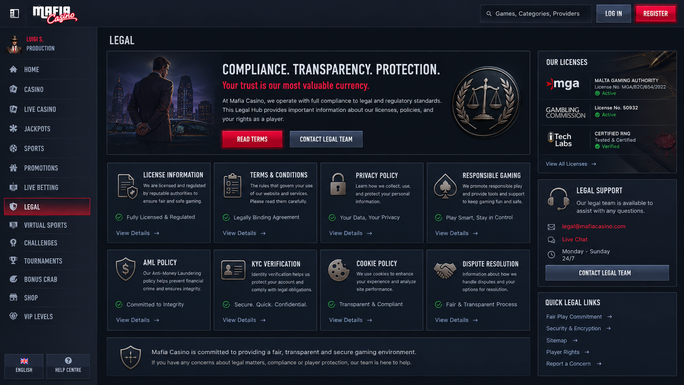The width and height of the screenshot is (684, 385).
Task: Click the Tournaments trophy icon
Action: click(x=14, y=261)
